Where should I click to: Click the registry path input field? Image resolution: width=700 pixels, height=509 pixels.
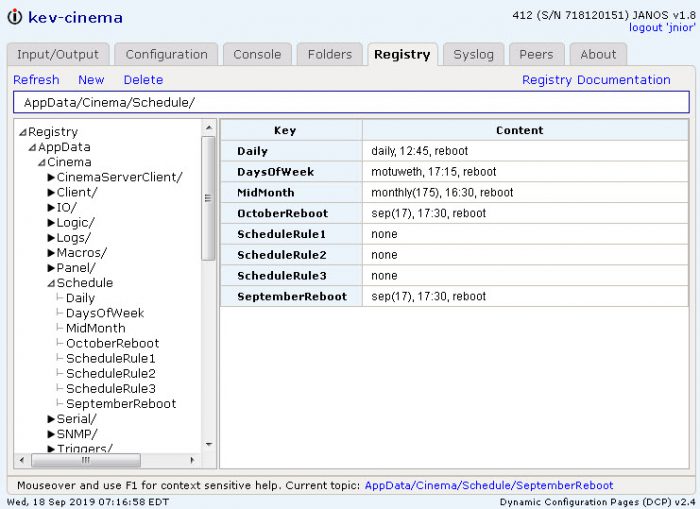tap(351, 102)
